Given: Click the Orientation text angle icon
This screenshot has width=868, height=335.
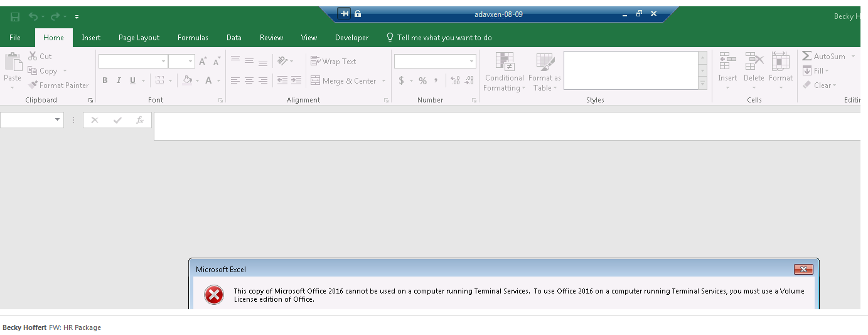Looking at the screenshot, I should [x=282, y=61].
